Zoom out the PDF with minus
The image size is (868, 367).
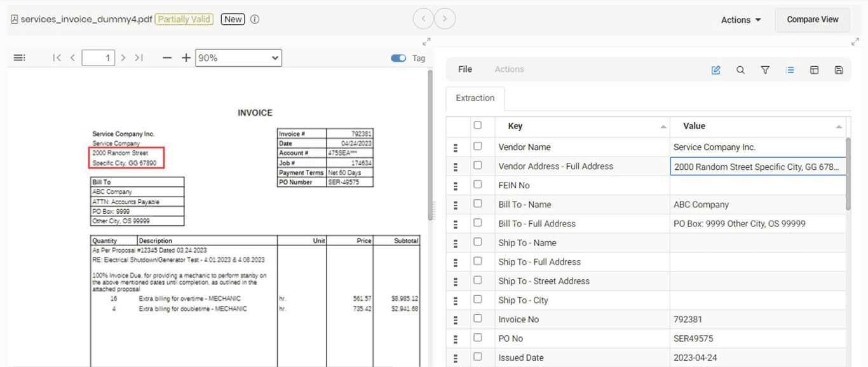point(167,58)
